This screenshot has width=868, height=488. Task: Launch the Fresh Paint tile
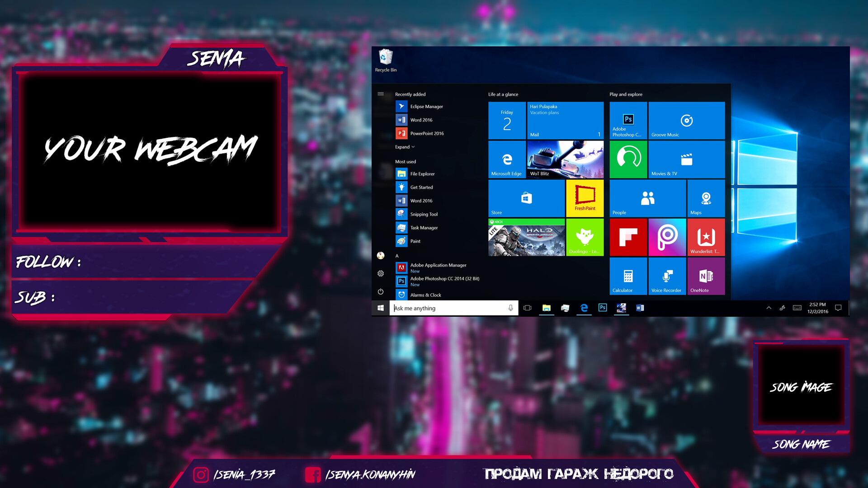tap(585, 198)
